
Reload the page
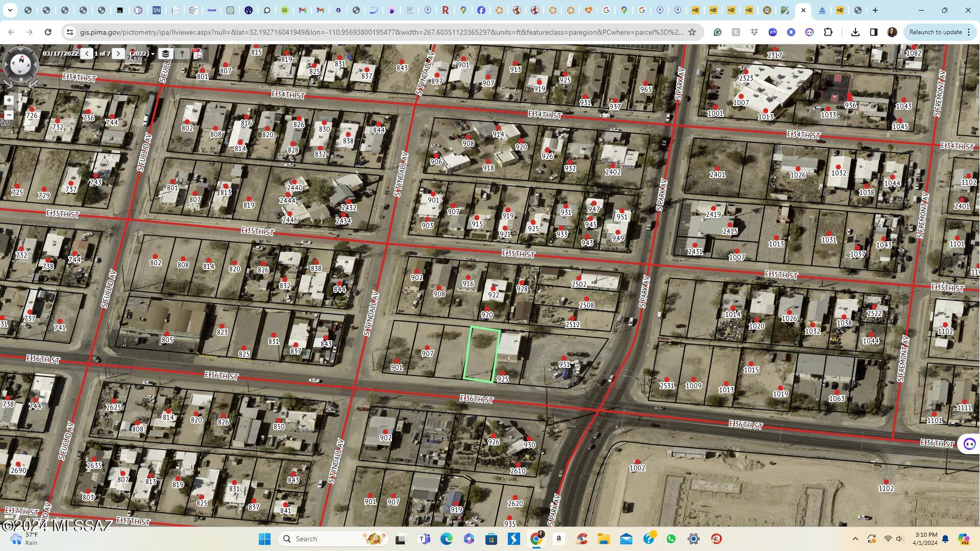click(x=48, y=32)
